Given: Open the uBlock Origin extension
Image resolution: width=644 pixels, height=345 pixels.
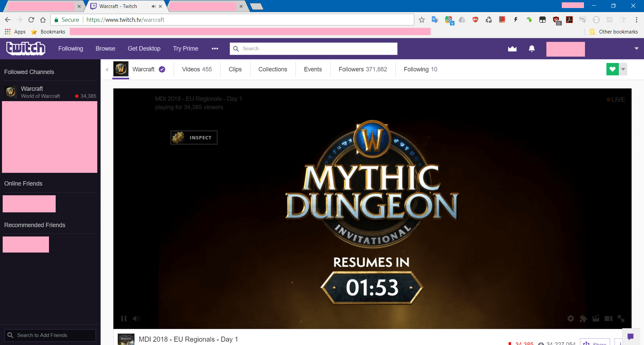Looking at the screenshot, I should [556, 20].
